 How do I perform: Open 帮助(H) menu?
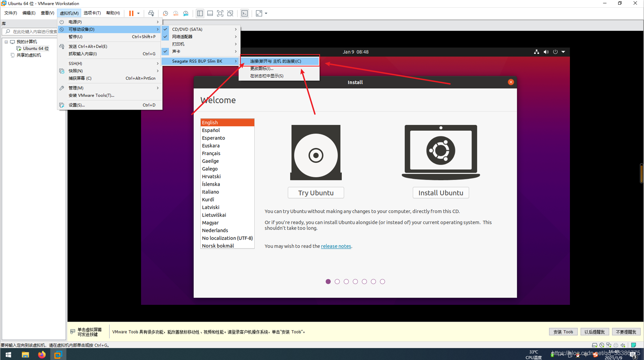coord(113,13)
